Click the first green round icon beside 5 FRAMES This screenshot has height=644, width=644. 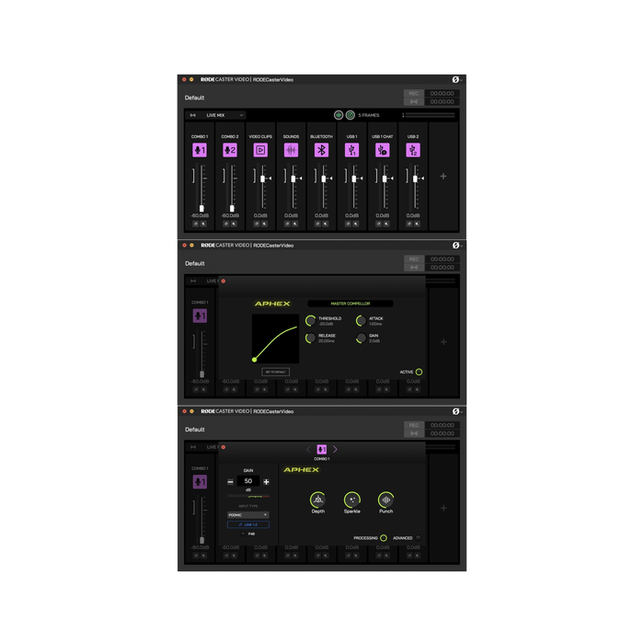pyautogui.click(x=339, y=115)
